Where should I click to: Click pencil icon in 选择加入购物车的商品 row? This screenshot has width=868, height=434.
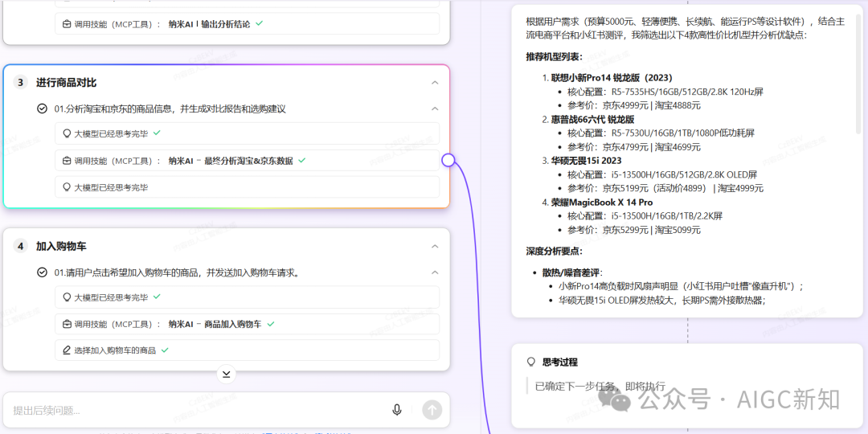click(67, 350)
